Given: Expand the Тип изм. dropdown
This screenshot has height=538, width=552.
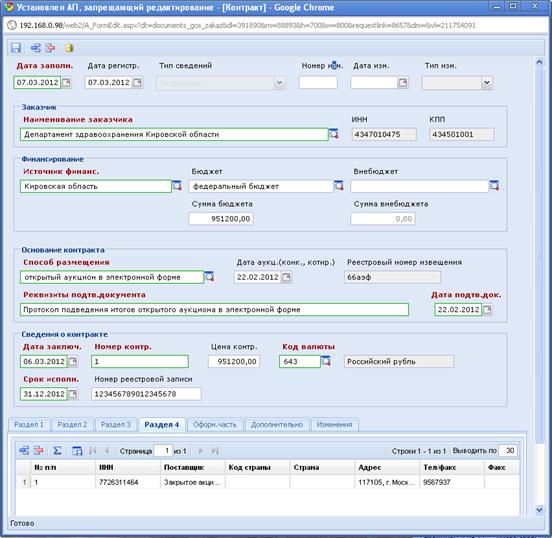Looking at the screenshot, I should point(487,83).
